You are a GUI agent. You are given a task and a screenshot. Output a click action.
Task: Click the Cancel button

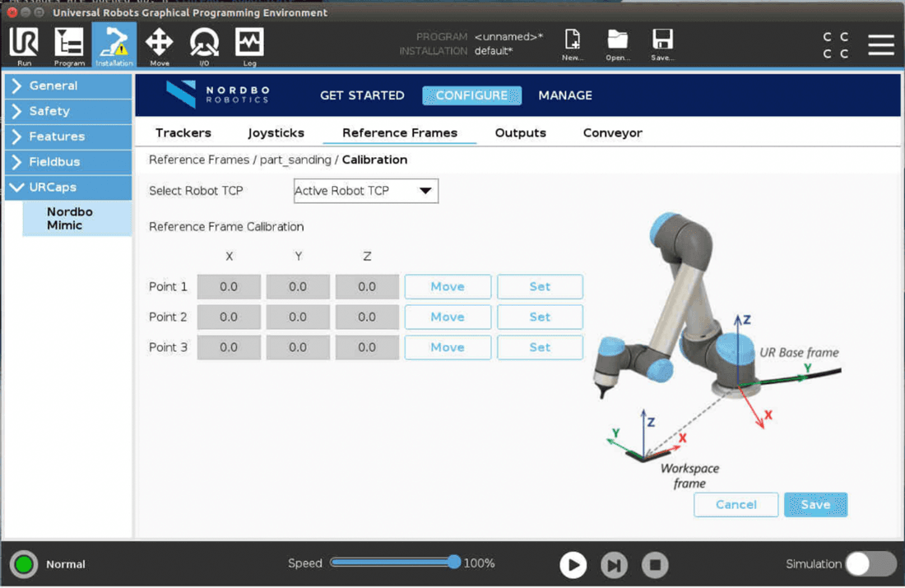click(x=736, y=505)
